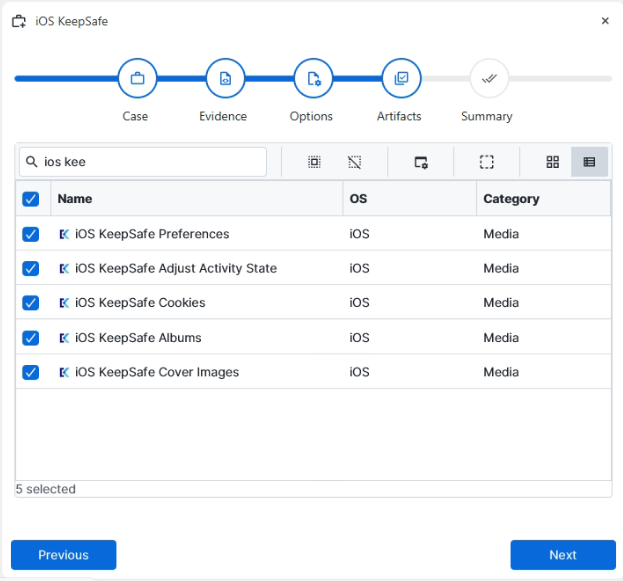Click the KeepSafe Adjust Activity State row icon
The image size is (623, 581).
[64, 269]
